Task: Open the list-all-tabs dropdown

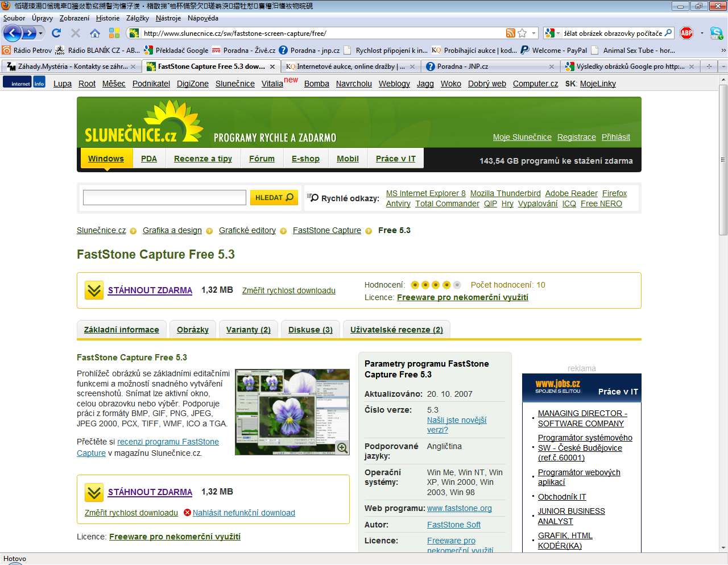Action: tap(723, 67)
